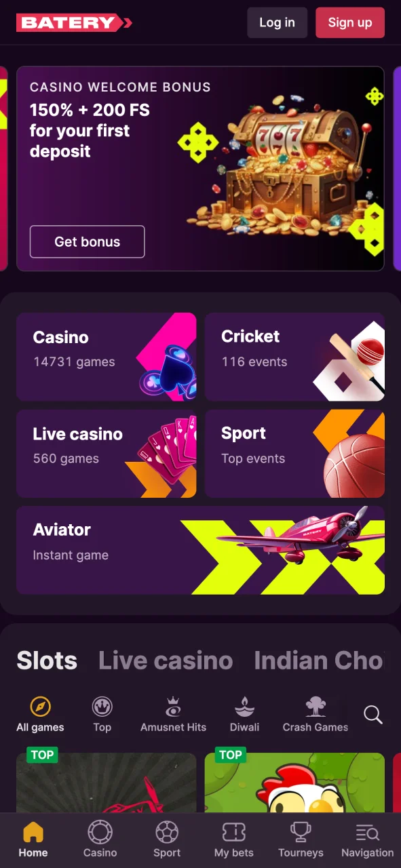Screen dimensions: 401x868
Task: Filter by Amusnet Hits category
Action: point(173,714)
